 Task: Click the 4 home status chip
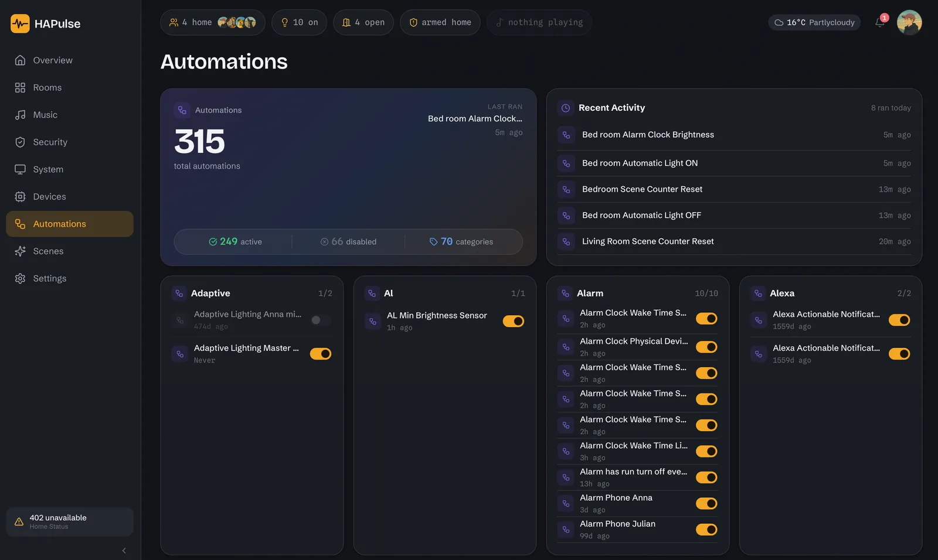(213, 22)
